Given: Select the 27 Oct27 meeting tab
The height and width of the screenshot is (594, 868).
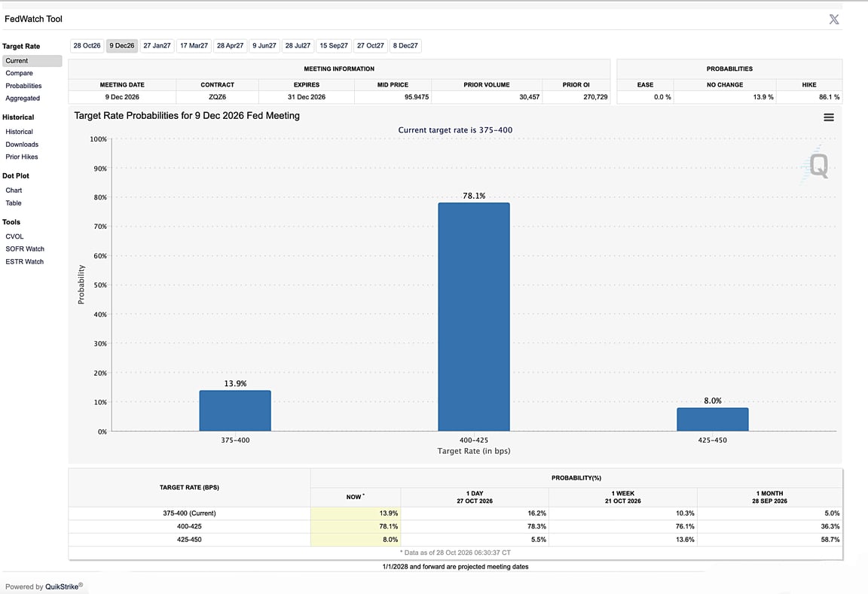Looking at the screenshot, I should (371, 46).
